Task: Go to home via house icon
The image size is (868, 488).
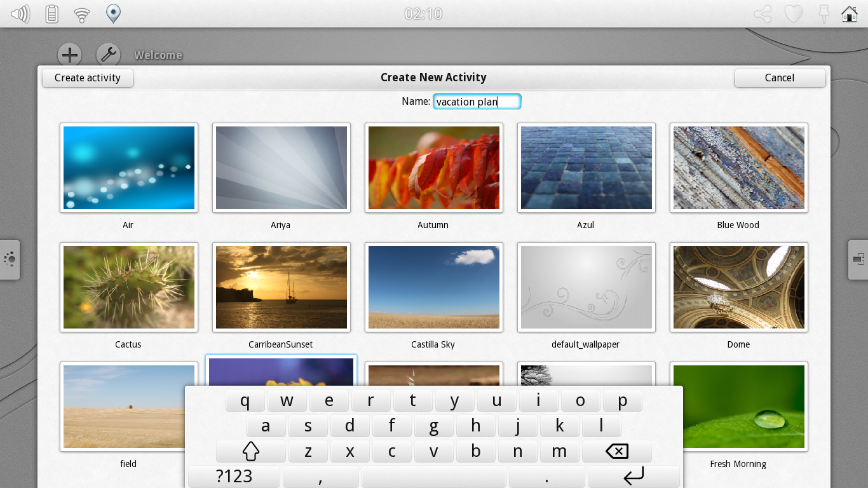Action: [x=850, y=14]
